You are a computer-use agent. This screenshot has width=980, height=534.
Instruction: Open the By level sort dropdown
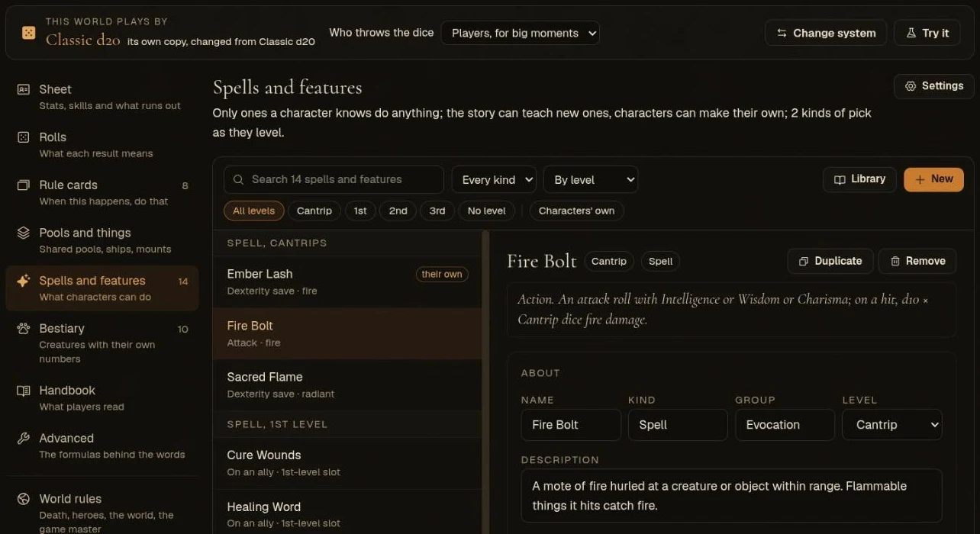pos(591,180)
